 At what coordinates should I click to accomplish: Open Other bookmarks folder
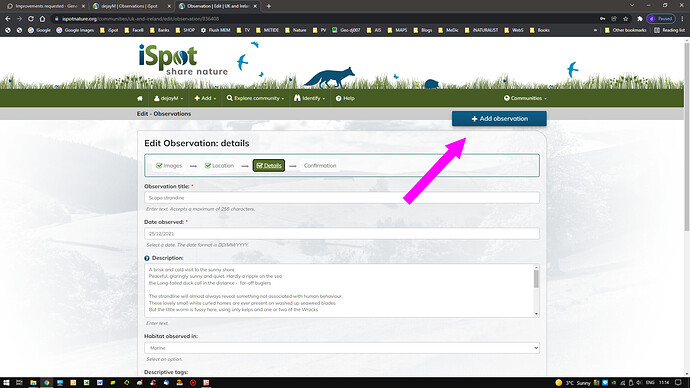(625, 30)
